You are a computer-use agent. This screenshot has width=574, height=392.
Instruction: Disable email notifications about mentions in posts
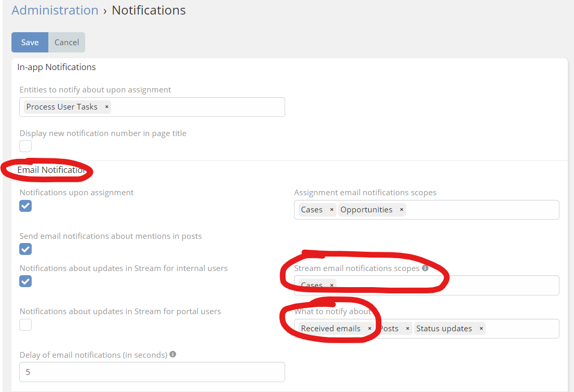coord(25,249)
